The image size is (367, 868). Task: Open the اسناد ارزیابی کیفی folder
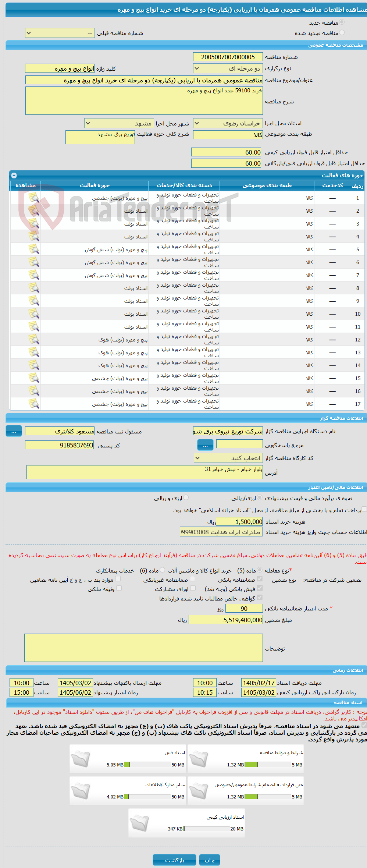(139, 823)
